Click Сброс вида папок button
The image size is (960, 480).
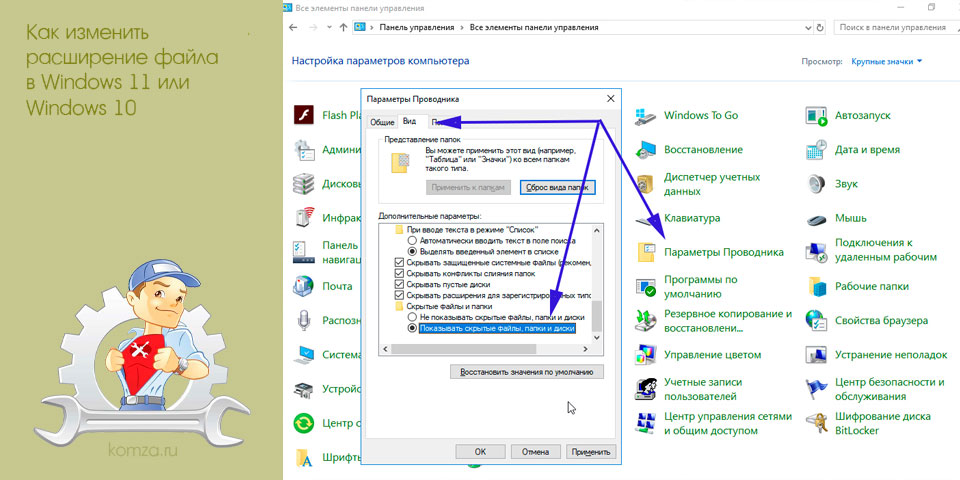[x=558, y=187]
